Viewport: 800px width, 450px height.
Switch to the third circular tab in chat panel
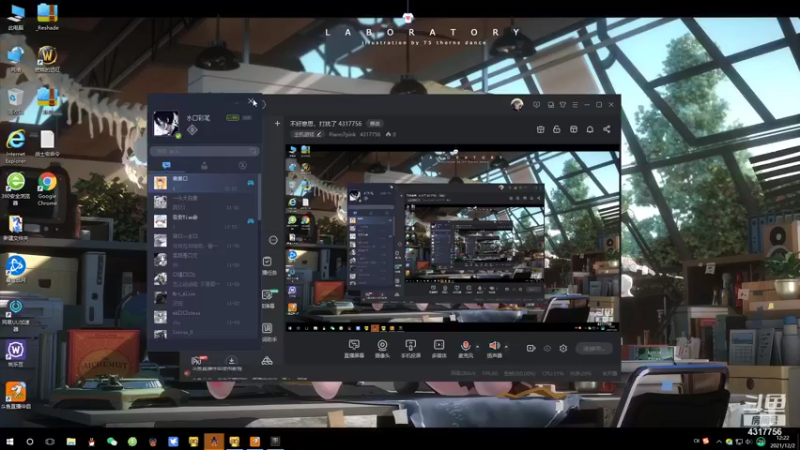(x=242, y=165)
